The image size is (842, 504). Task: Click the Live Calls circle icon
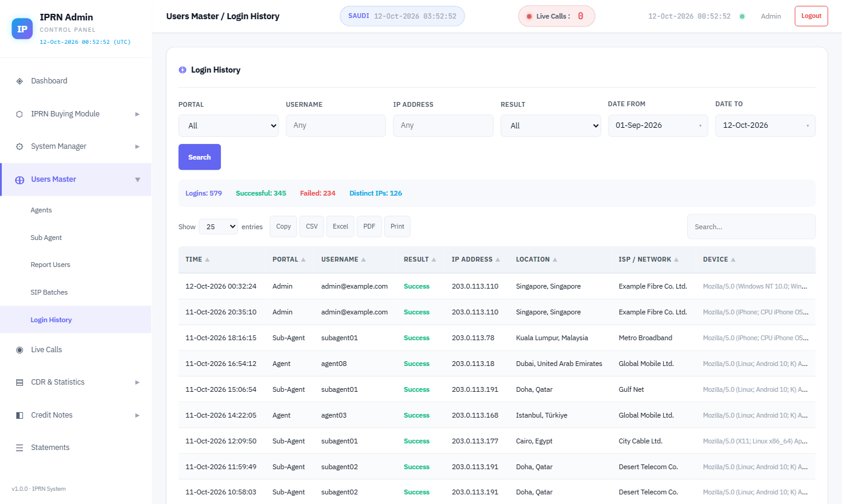tap(19, 350)
